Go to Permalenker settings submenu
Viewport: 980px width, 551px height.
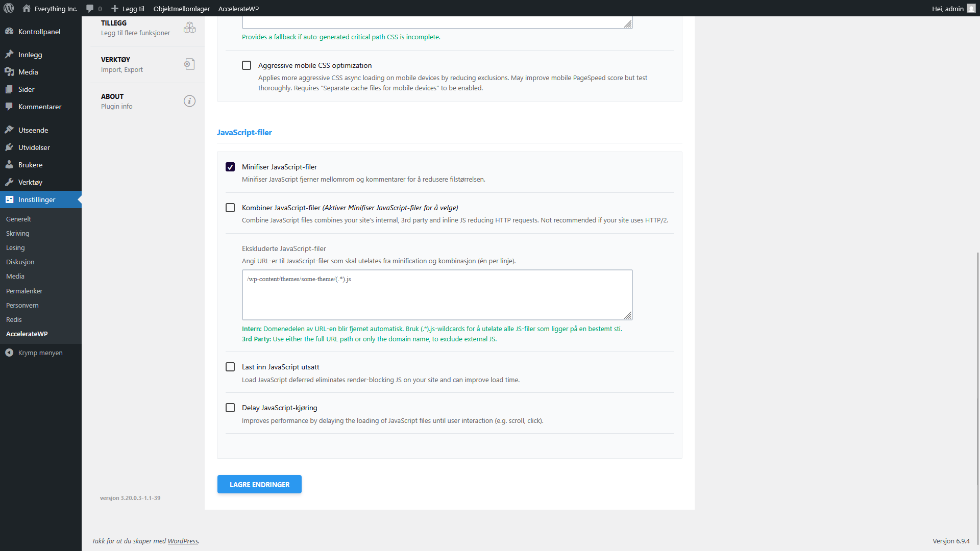24,291
